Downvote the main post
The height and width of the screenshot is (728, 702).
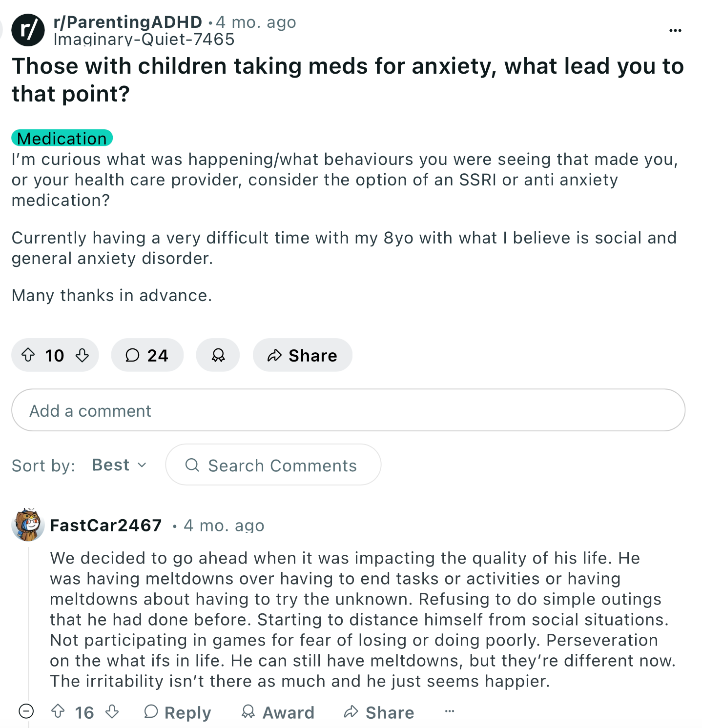(83, 355)
